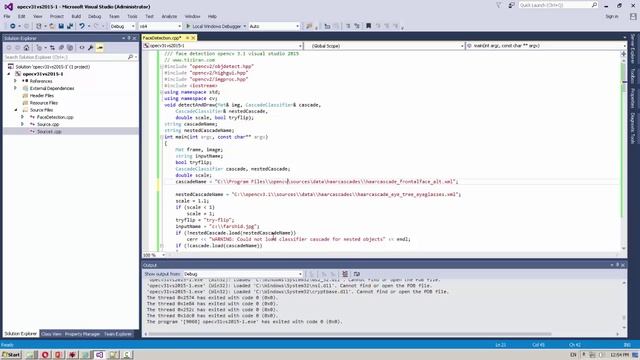Open the Build menu
The height and width of the screenshot is (360, 640).
pyautogui.click(x=76, y=16)
